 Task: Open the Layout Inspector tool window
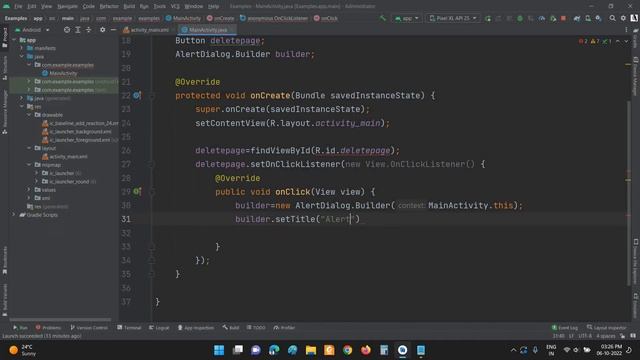[606, 327]
